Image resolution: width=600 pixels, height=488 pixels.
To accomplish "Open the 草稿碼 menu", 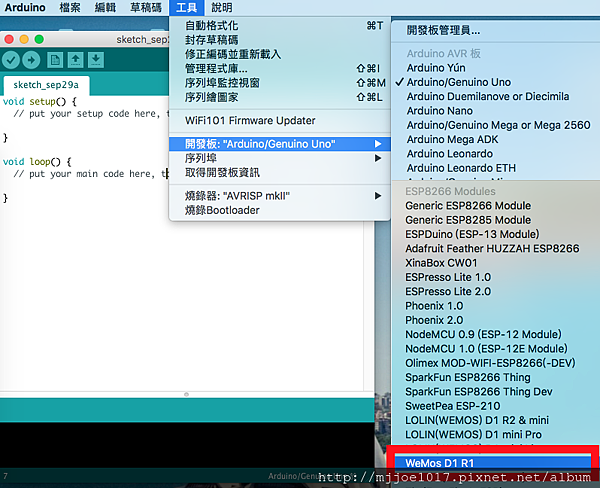I will (x=146, y=7).
